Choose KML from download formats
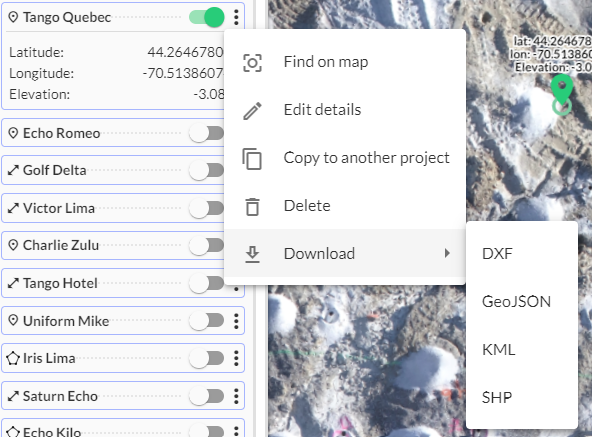592x437 pixels. coord(499,350)
